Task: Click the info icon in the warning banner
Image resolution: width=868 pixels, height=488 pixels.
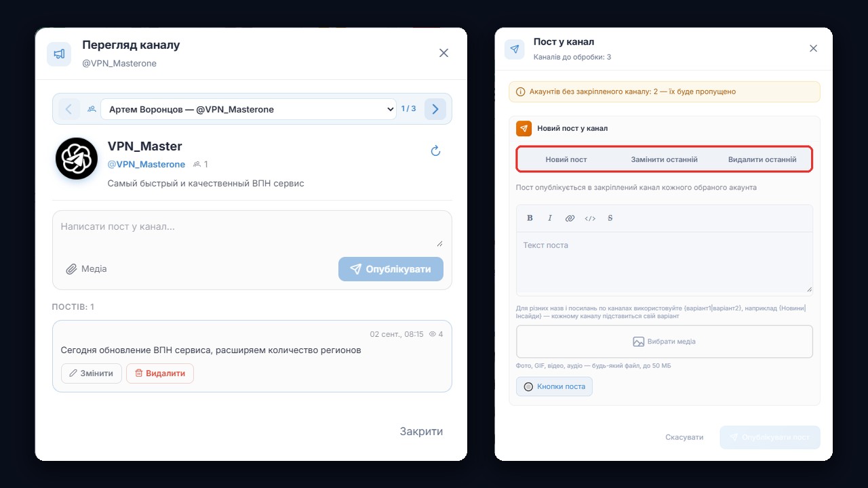Action: (x=521, y=91)
